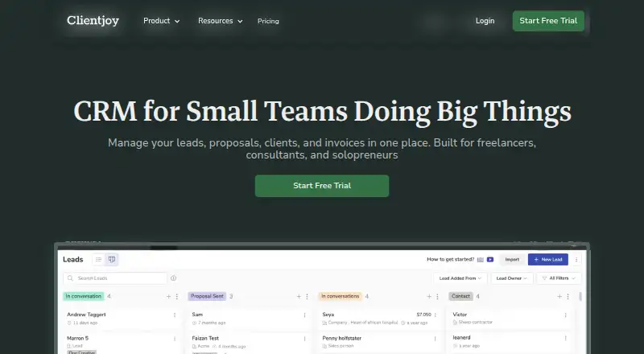Screen dimensions: 644x354
Task: Open more options next to New Lead
Action: 576,260
